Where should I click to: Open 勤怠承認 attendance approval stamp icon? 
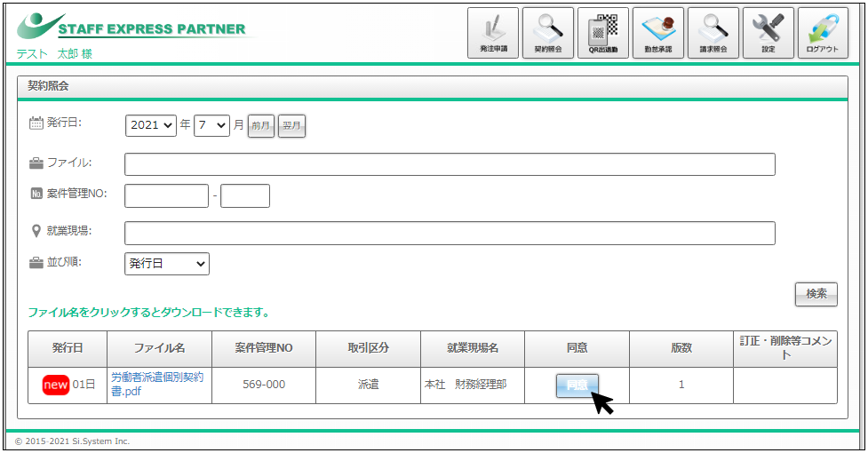click(x=658, y=33)
